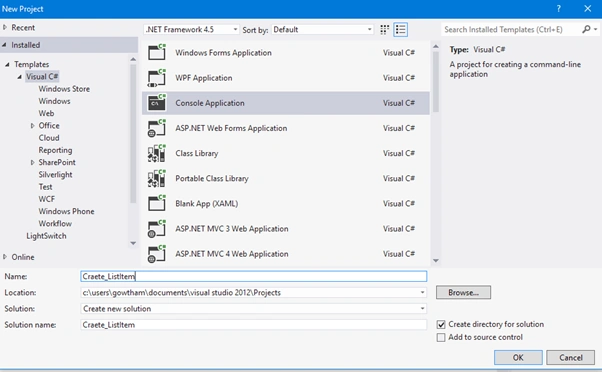Image resolution: width=602 pixels, height=372 pixels.
Task: Select Blank App (XAML) text
Action: tap(207, 203)
